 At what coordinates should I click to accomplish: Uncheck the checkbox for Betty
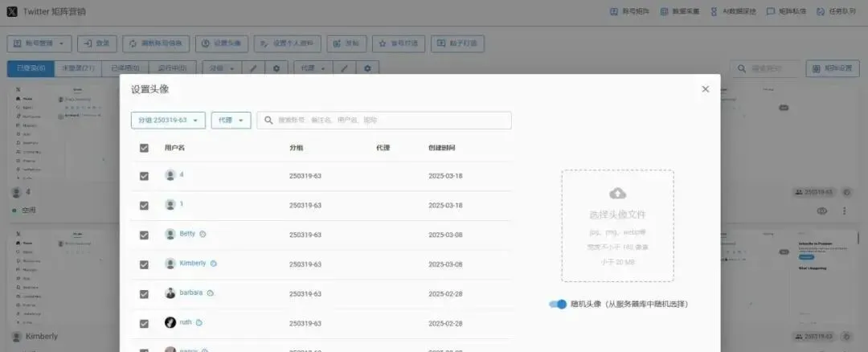tap(144, 235)
